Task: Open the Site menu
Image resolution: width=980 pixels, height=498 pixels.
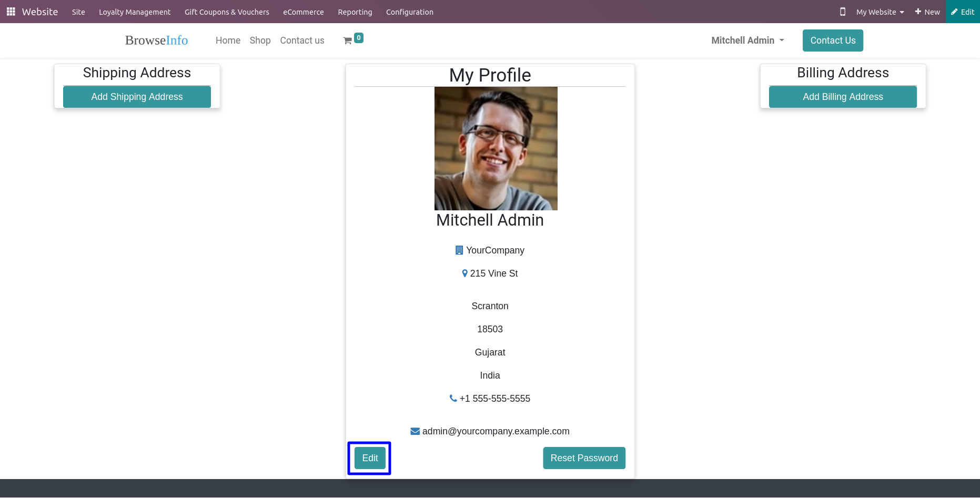Action: click(78, 12)
